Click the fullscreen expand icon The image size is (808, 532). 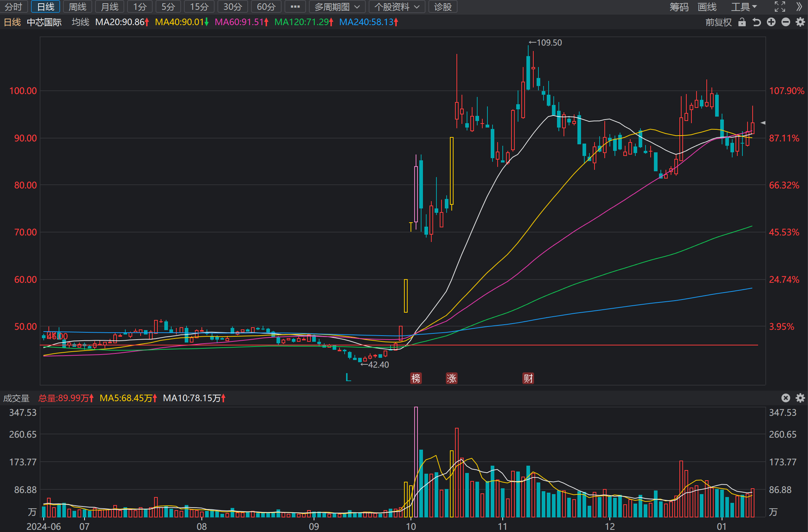point(780,7)
